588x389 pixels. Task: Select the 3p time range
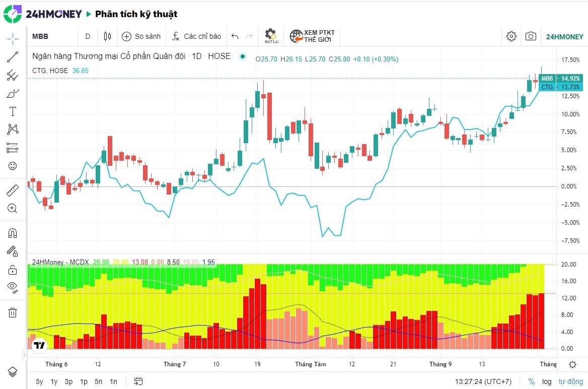[68, 381]
